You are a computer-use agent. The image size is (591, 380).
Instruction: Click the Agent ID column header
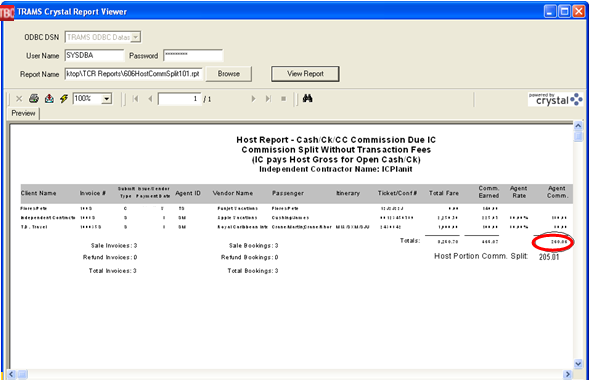[x=188, y=193]
